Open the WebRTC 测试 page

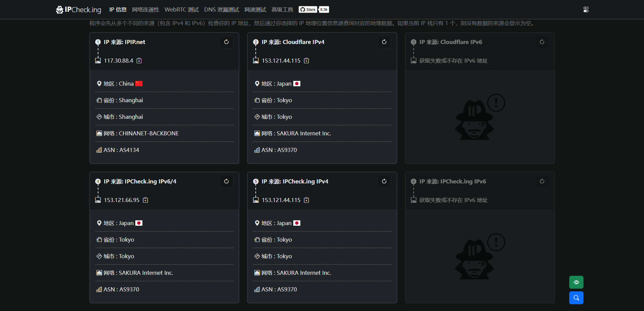click(x=182, y=9)
